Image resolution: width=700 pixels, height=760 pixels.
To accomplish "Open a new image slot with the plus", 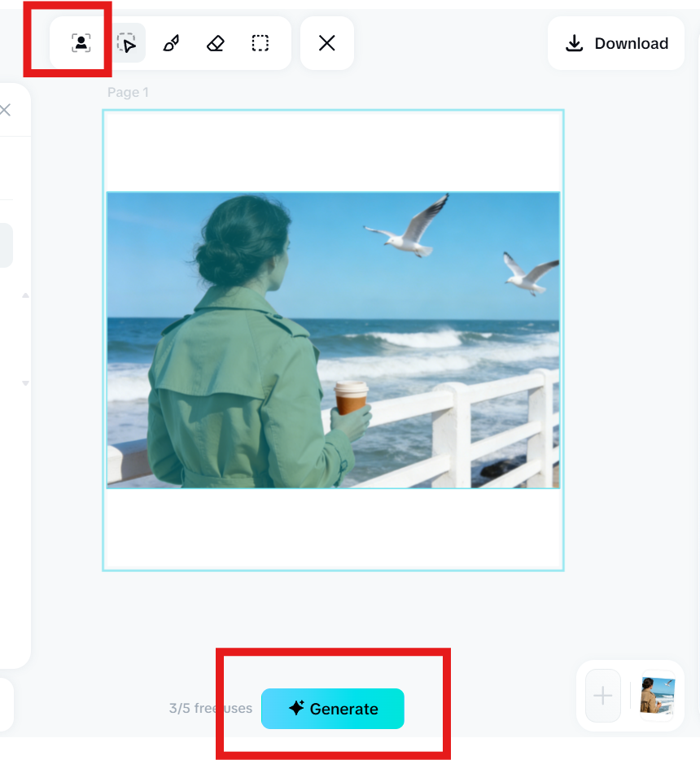I will tap(602, 696).
